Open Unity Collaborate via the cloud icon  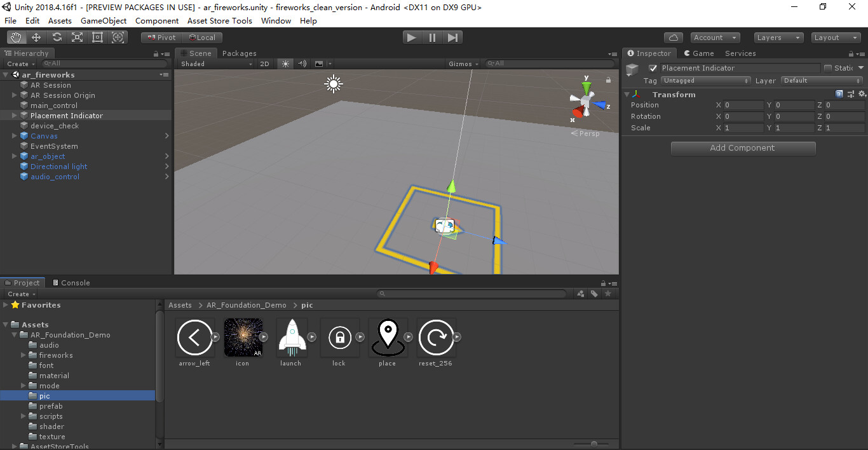673,37
